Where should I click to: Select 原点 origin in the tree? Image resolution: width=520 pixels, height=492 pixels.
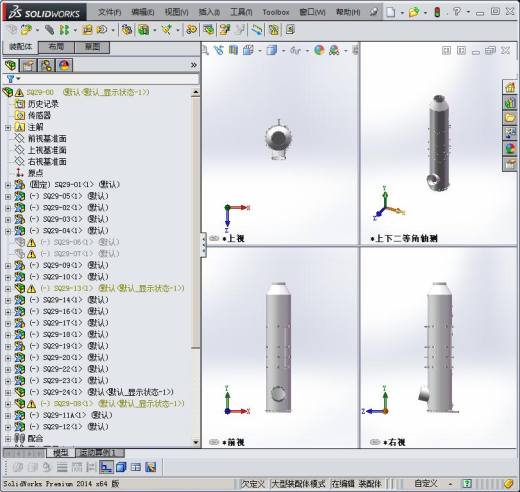(x=35, y=173)
